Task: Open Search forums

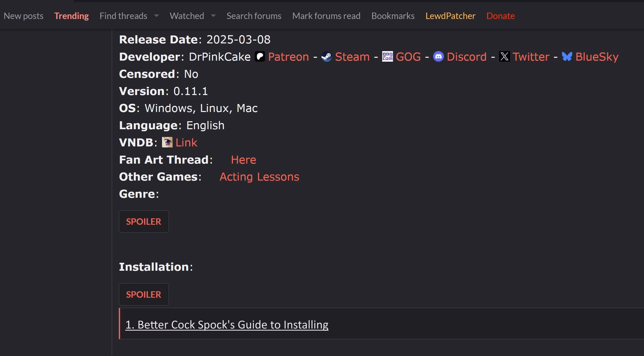Action: tap(254, 16)
